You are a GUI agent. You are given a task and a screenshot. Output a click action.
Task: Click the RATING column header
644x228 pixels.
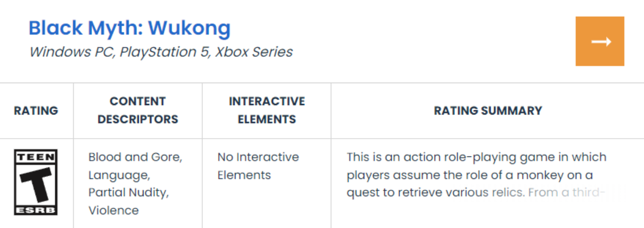36,110
